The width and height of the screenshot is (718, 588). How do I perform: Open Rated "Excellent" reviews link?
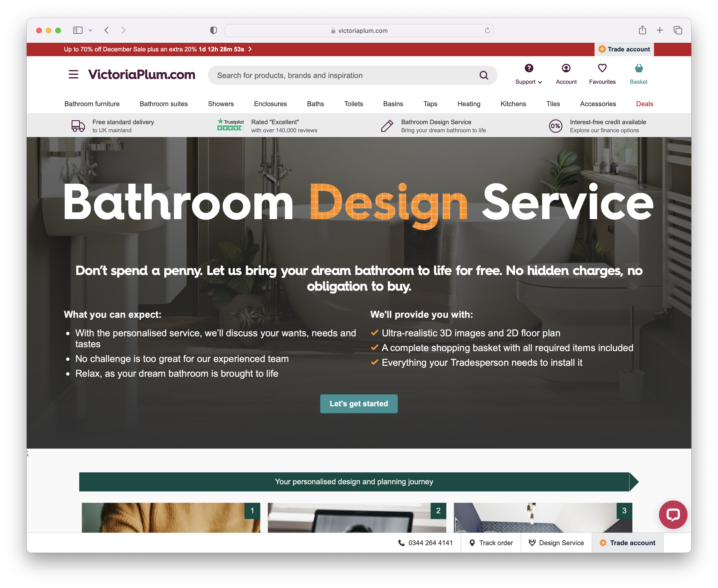(x=267, y=126)
